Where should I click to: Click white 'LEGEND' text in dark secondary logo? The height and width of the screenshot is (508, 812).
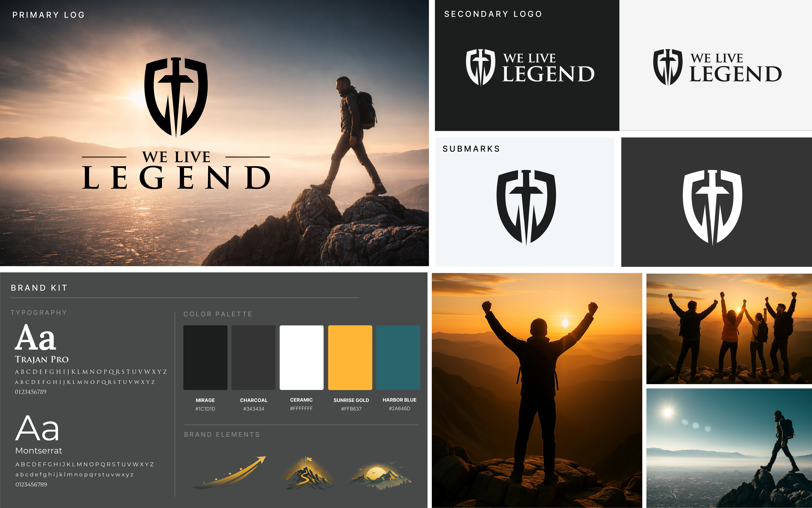pyautogui.click(x=548, y=74)
